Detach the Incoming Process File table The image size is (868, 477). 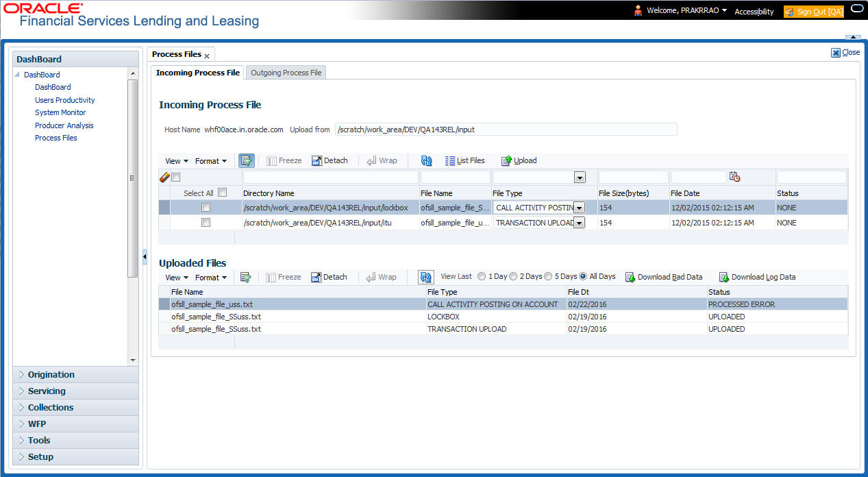[330, 160]
